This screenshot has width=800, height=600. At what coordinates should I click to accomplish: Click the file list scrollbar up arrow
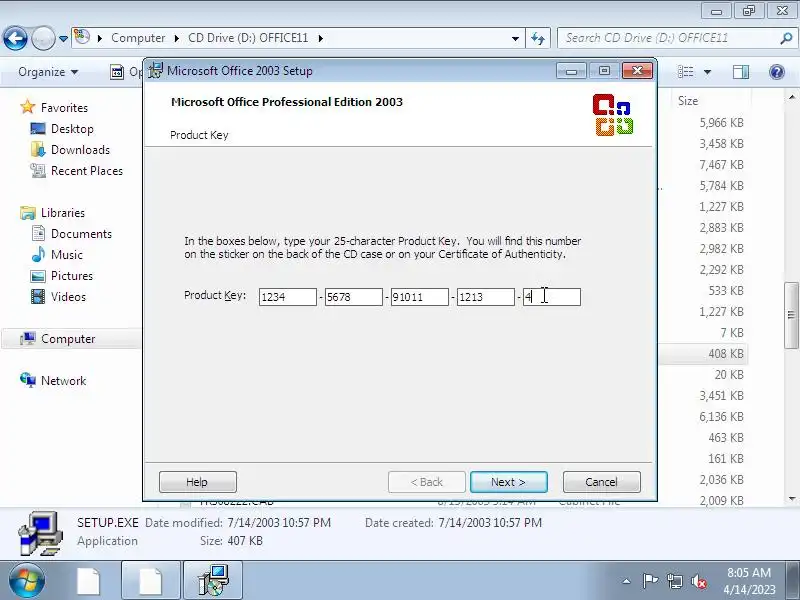[791, 97]
